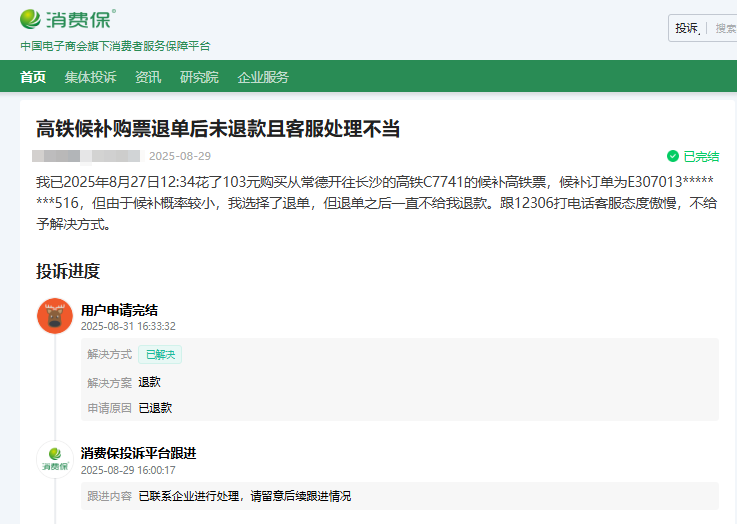
Task: Open the 投诉 search type dropdown
Action: point(688,28)
